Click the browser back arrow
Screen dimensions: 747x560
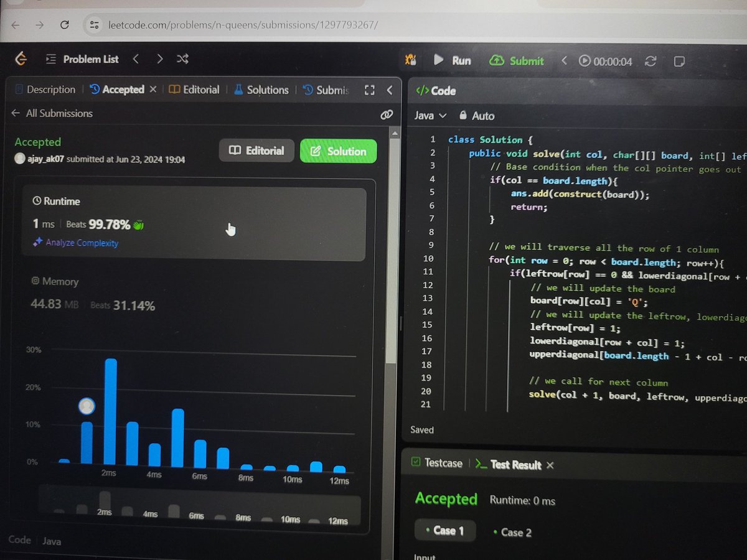pyautogui.click(x=16, y=25)
